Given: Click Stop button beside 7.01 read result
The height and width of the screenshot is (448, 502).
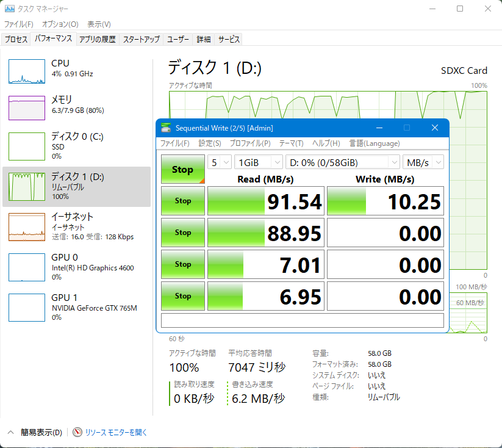Looking at the screenshot, I should click(183, 264).
